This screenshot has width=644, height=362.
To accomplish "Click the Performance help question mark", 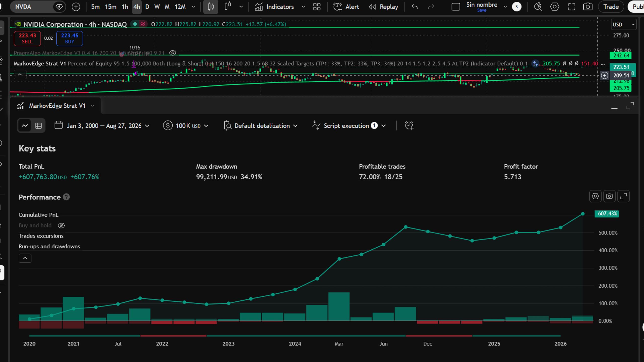I will [66, 197].
